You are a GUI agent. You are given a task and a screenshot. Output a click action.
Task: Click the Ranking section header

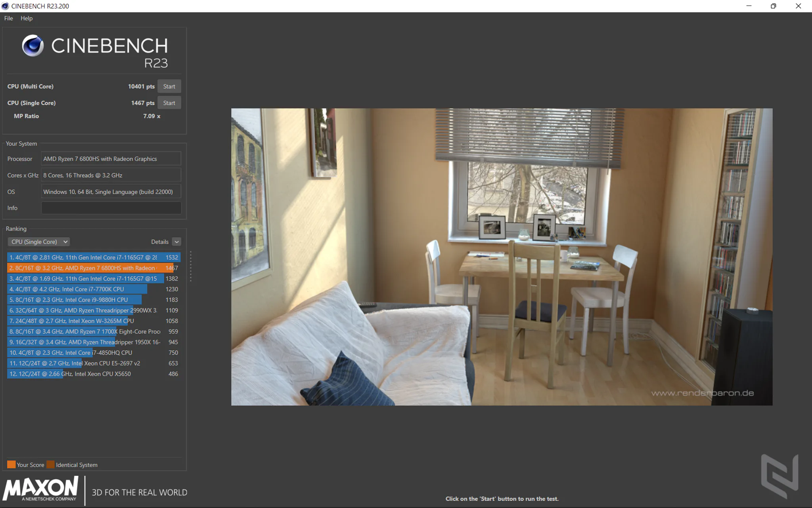click(x=16, y=229)
